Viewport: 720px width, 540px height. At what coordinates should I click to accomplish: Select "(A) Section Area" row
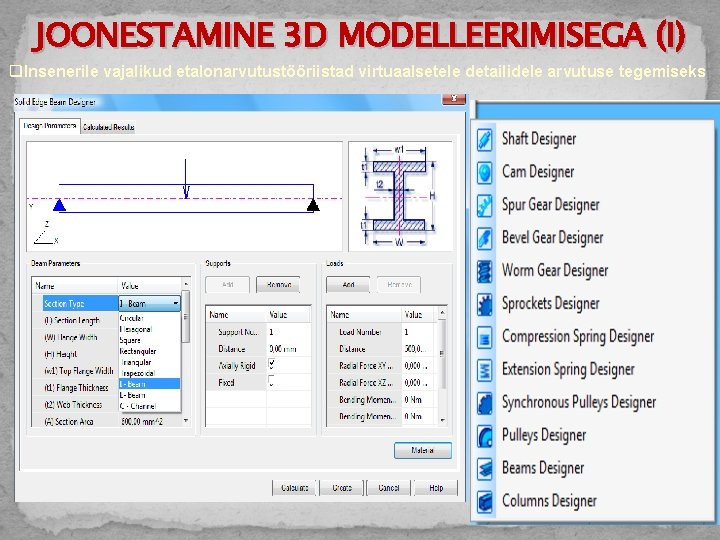click(x=76, y=421)
